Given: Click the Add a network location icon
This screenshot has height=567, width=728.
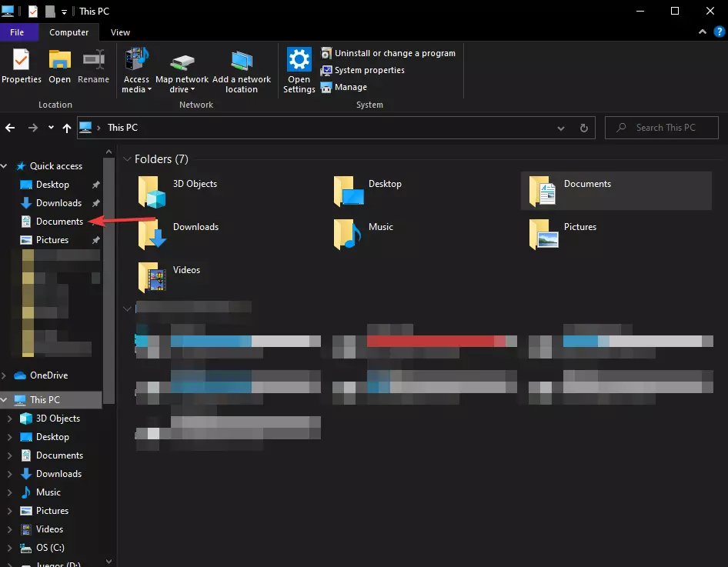Looking at the screenshot, I should pyautogui.click(x=242, y=60).
